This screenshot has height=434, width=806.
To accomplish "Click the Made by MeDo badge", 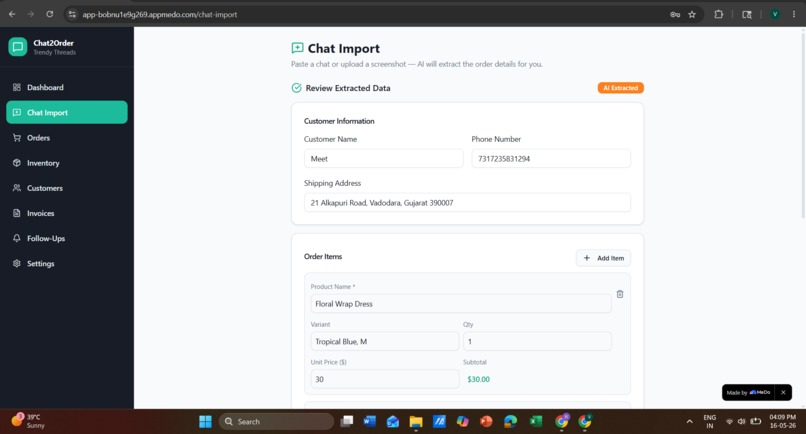I will click(748, 392).
